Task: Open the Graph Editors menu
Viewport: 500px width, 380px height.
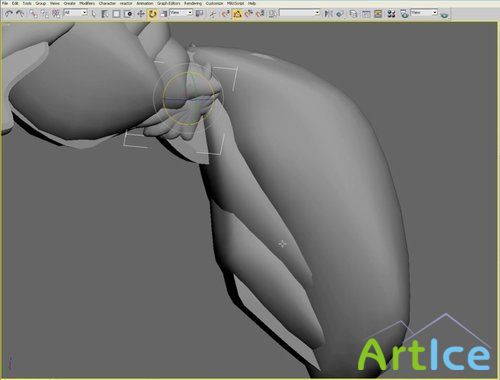Action: pos(169,3)
